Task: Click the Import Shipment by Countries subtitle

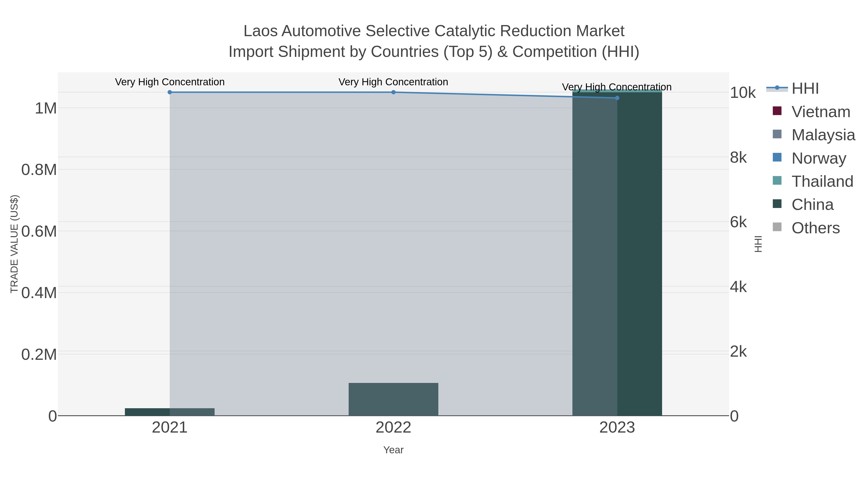Action: (x=434, y=52)
